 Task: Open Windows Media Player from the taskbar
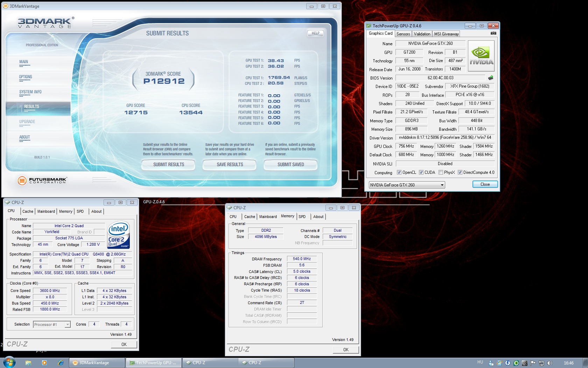tap(44, 363)
